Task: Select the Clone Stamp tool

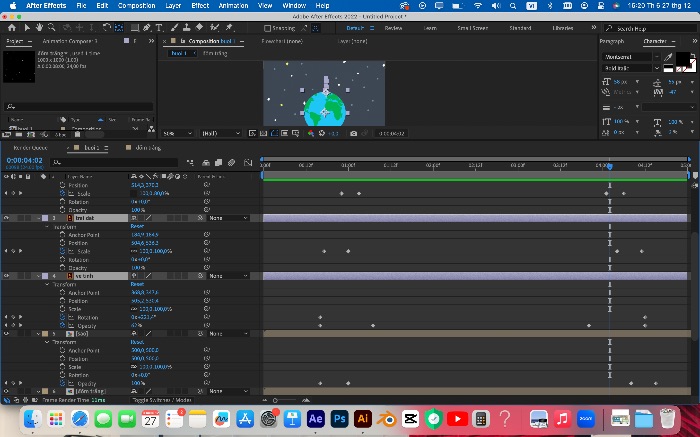Action: pyautogui.click(x=187, y=28)
